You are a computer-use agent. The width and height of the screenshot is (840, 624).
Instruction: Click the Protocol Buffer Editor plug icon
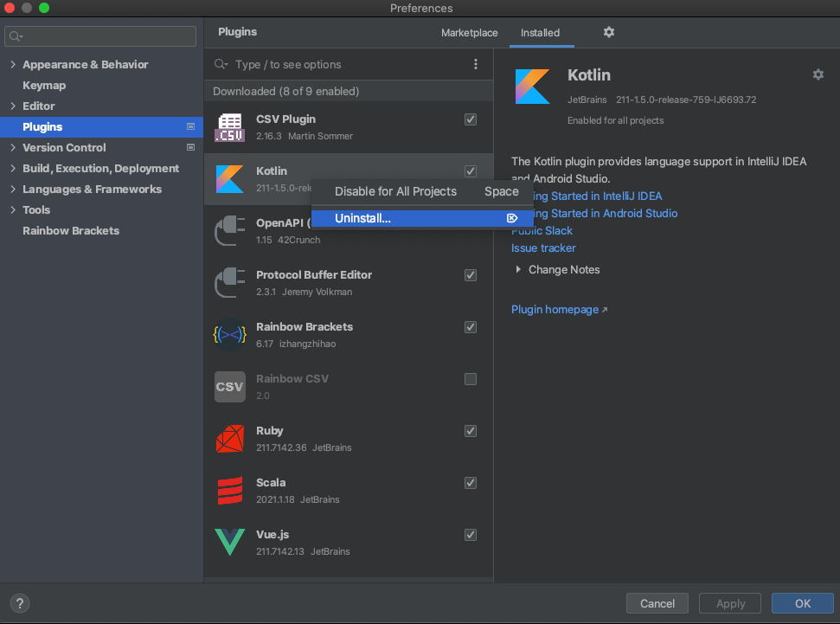click(x=230, y=283)
